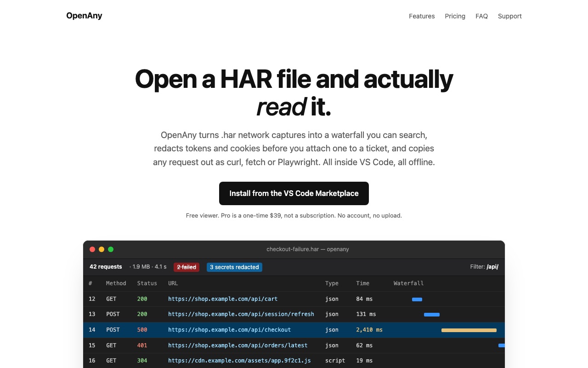This screenshot has width=588, height=368.
Task: Click the 84 ms time value
Action: point(364,299)
